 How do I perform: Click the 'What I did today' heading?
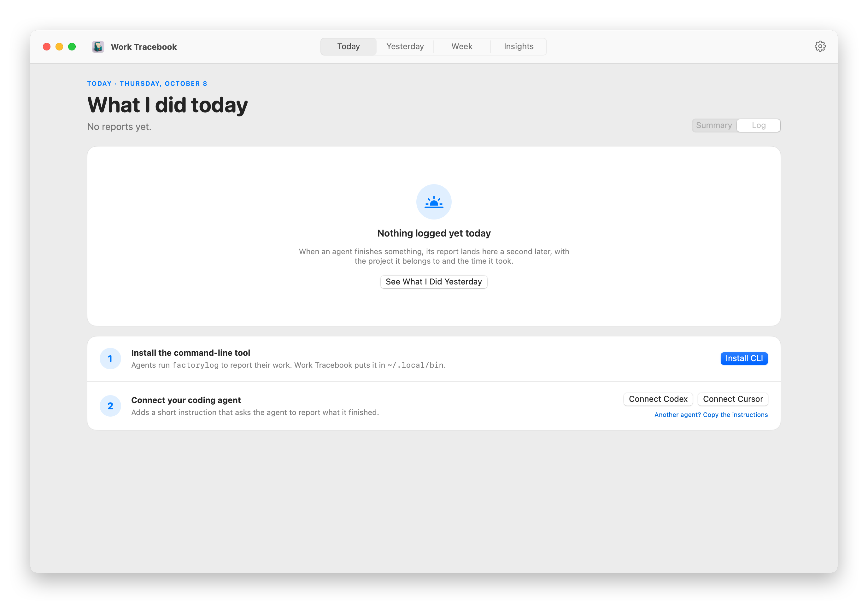[x=167, y=105]
